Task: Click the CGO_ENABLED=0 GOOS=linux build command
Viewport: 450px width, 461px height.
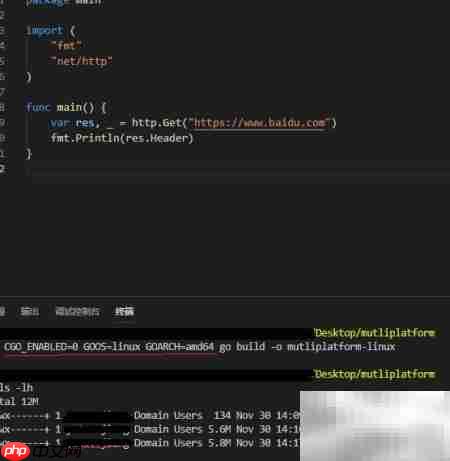Action: point(199,347)
